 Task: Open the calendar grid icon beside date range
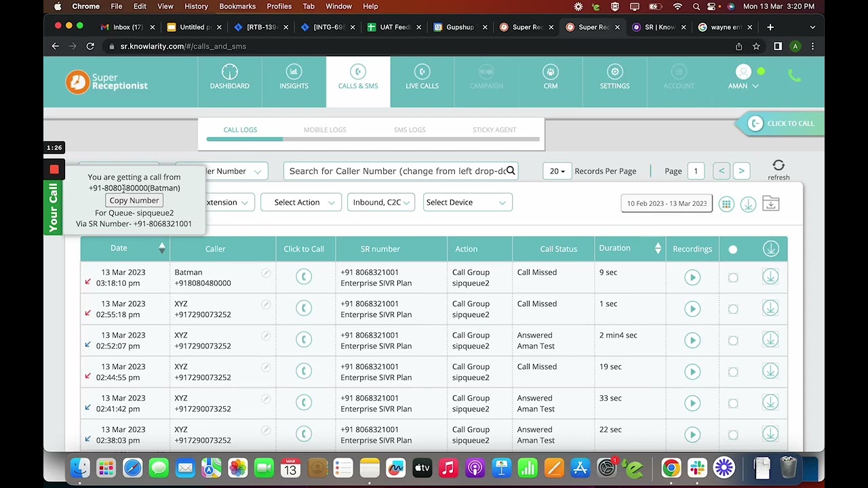(726, 204)
